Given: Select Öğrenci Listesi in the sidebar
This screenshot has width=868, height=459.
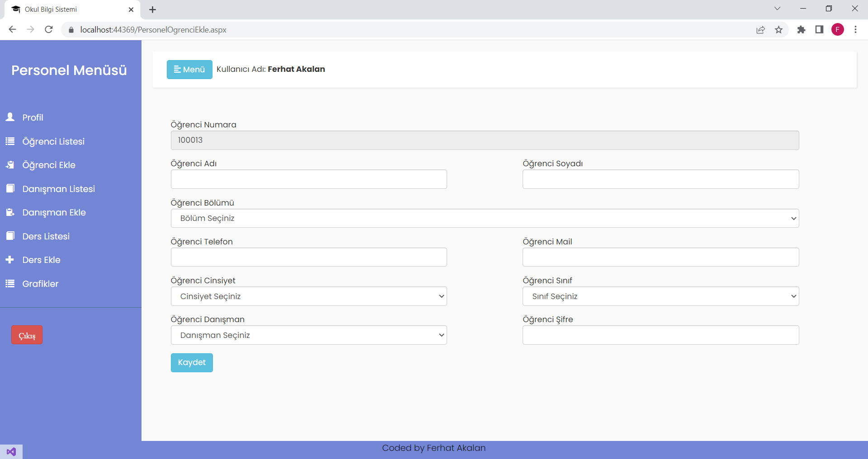Looking at the screenshot, I should coord(53,141).
